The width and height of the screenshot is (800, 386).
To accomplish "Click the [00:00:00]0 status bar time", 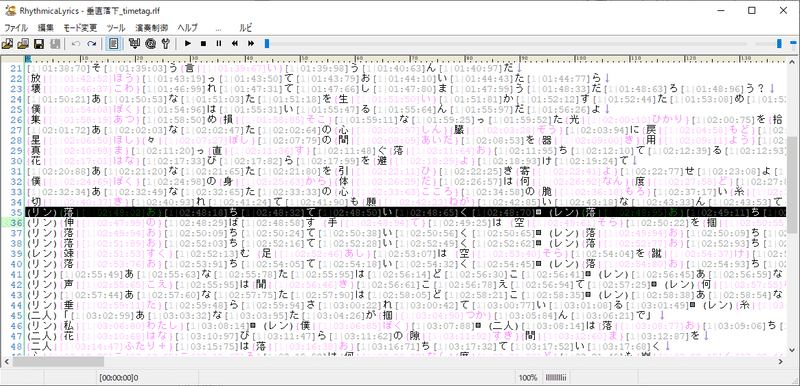I will (x=119, y=378).
